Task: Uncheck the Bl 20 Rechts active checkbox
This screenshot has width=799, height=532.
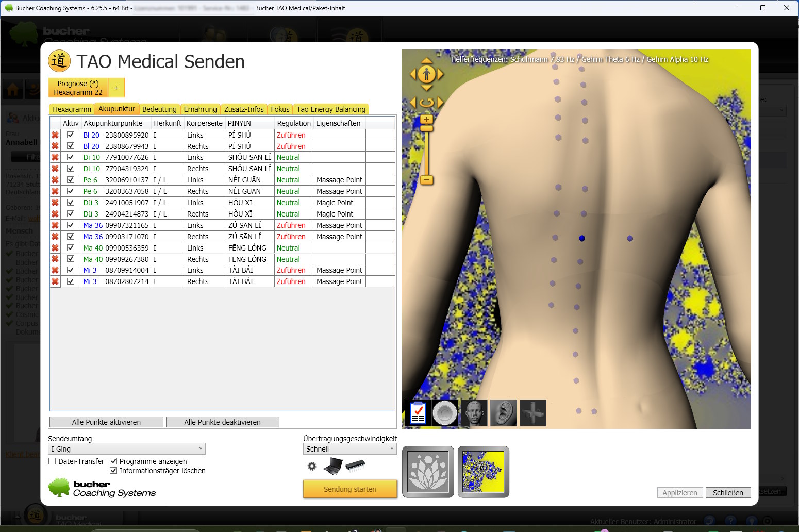Action: pos(71,146)
